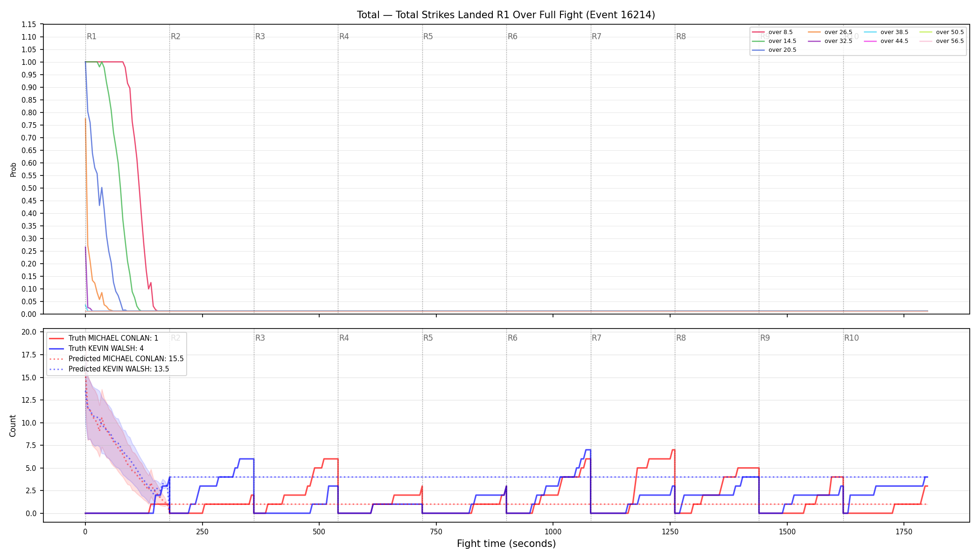The width and height of the screenshot is (980, 560).
Task: Click 'Predicted KEVIN WALSH: 13.5' legend entry
Action: (x=109, y=369)
